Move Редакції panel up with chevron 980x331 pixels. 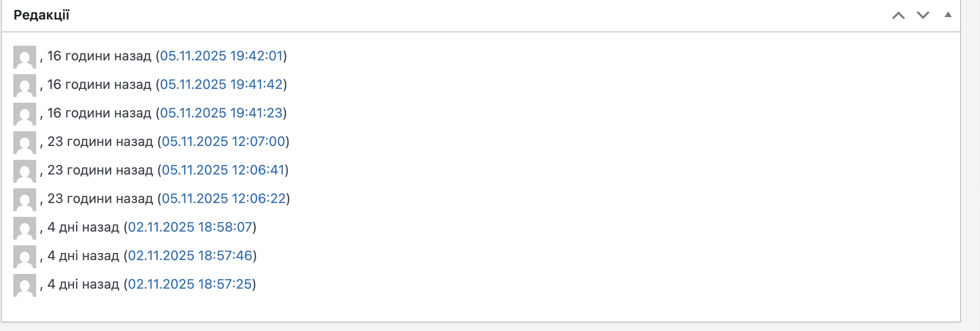(898, 15)
